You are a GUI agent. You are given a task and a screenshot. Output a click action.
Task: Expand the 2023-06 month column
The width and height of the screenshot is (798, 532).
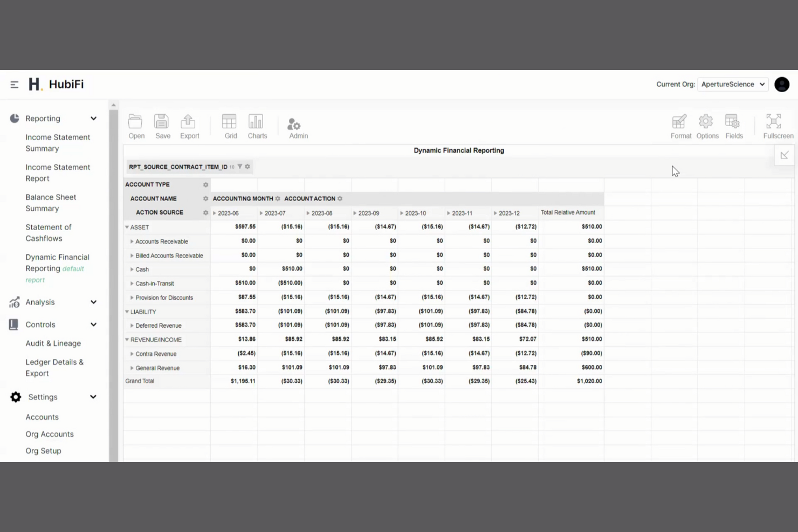(x=215, y=213)
